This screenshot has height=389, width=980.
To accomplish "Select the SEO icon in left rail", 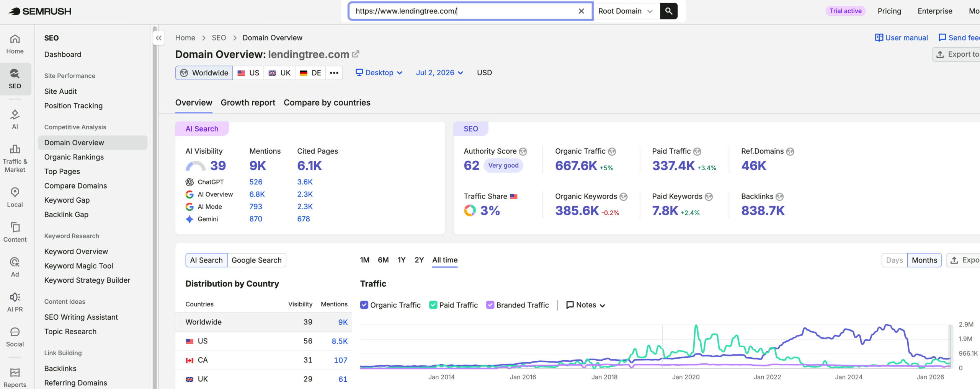I will pos(15,79).
